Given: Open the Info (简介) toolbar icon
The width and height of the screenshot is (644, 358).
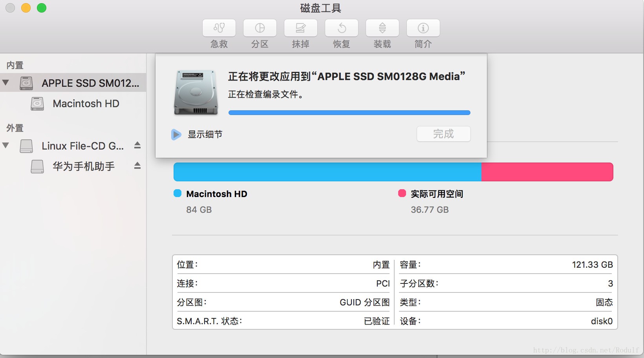Looking at the screenshot, I should [x=423, y=28].
